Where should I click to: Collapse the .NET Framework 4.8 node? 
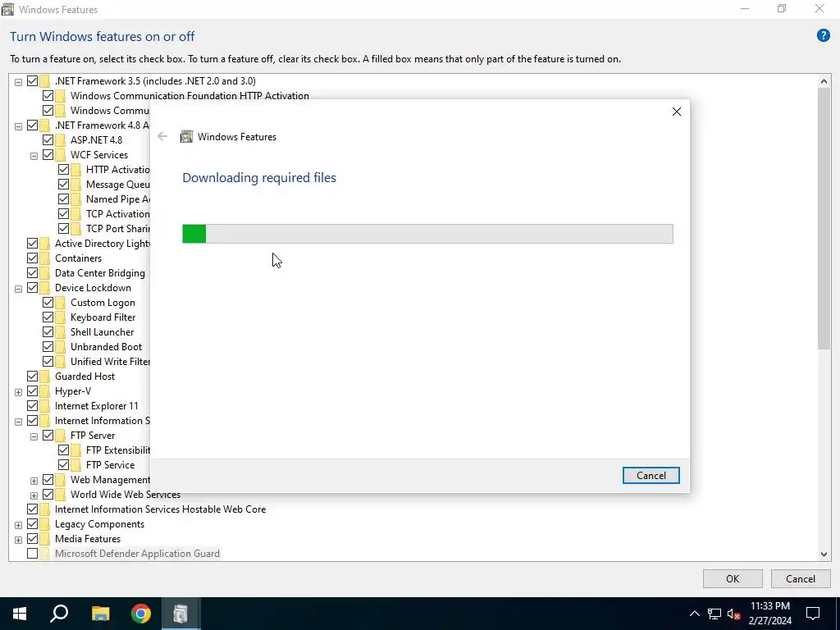point(18,126)
